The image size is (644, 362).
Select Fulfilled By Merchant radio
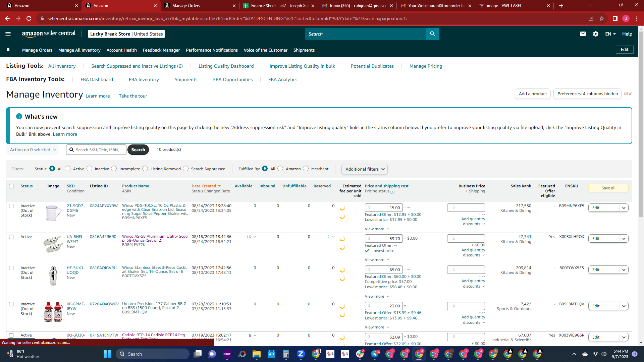306,169
